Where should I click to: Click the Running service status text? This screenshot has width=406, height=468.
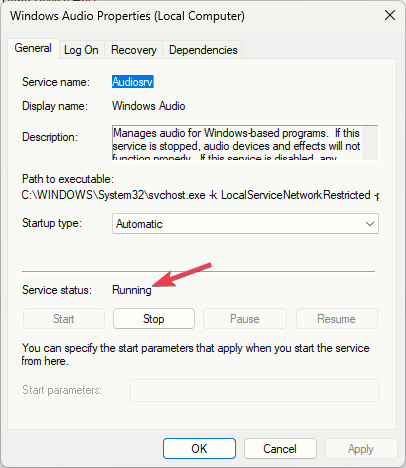[132, 290]
